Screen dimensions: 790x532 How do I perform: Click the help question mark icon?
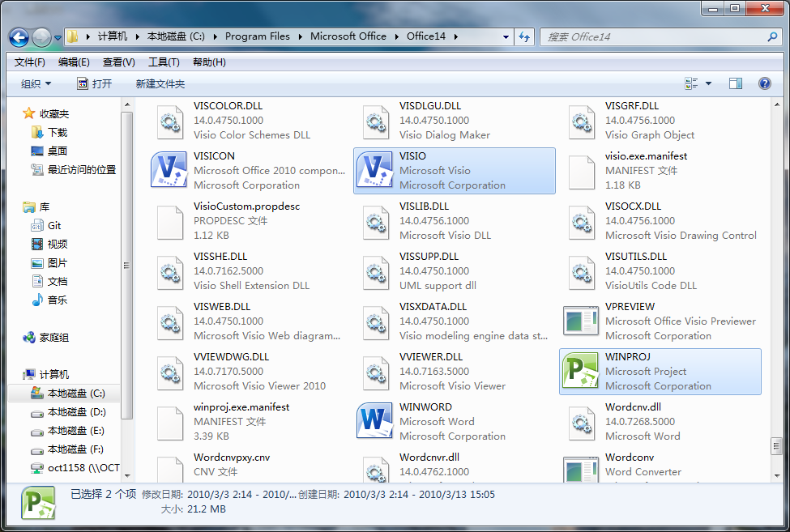tap(764, 83)
